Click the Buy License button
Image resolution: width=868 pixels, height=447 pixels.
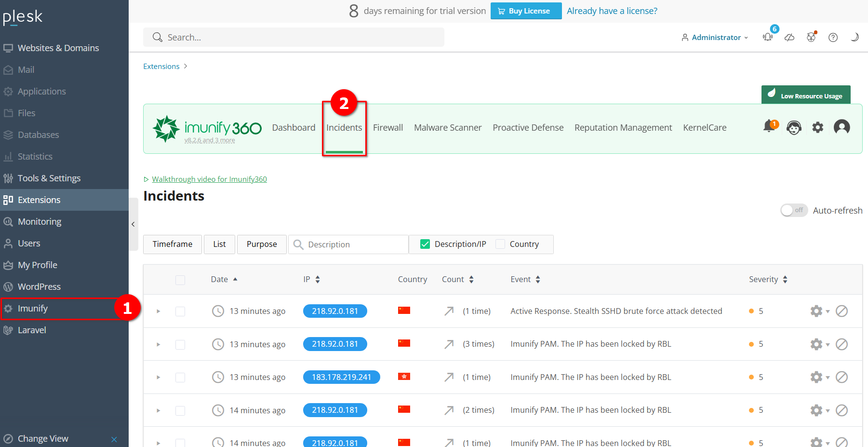click(526, 11)
